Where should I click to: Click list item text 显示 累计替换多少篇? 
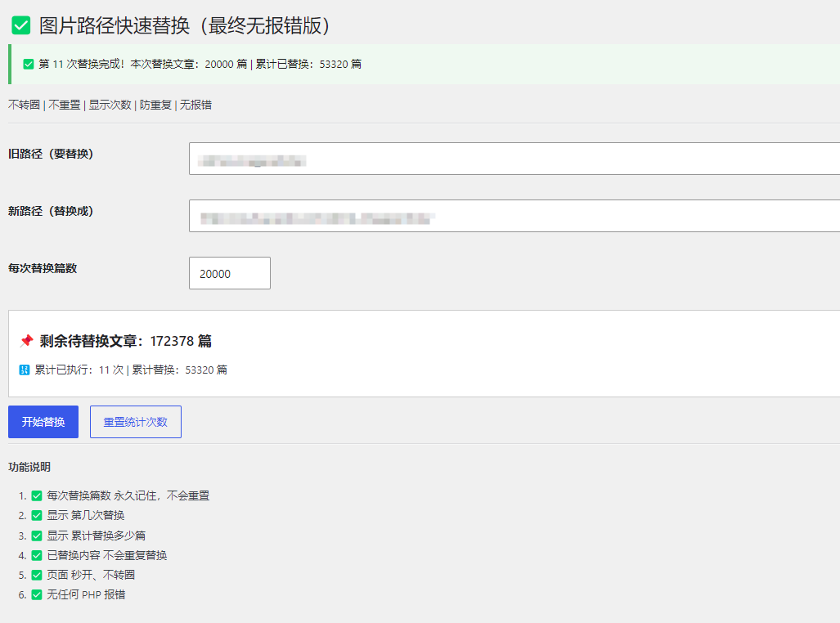(x=96, y=536)
